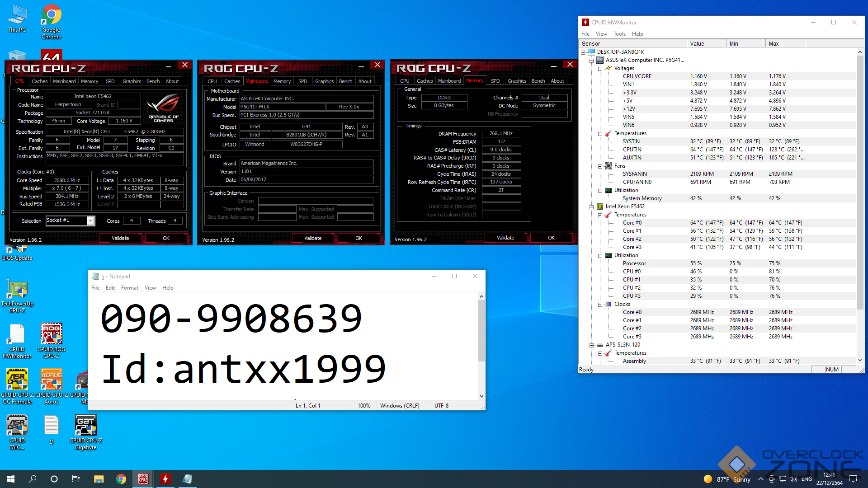Click Validate in right CPU-Z Memory window
This screenshot has width=868, height=488.
[x=505, y=238]
